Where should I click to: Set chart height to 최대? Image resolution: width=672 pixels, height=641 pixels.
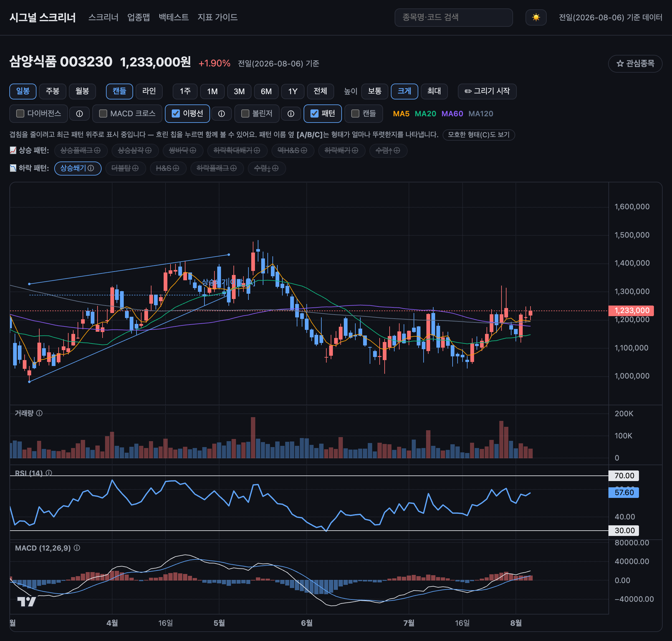[x=434, y=91]
